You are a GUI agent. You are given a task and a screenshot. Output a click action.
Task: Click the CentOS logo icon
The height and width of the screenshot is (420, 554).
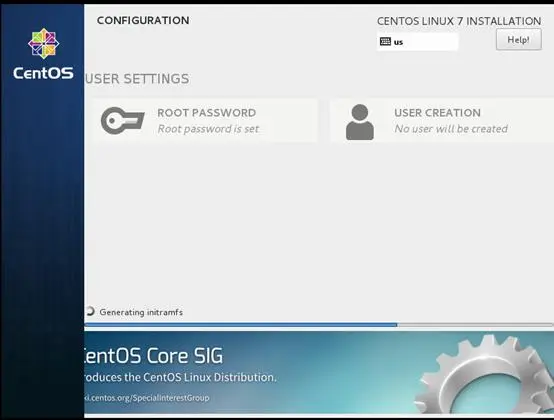click(43, 43)
